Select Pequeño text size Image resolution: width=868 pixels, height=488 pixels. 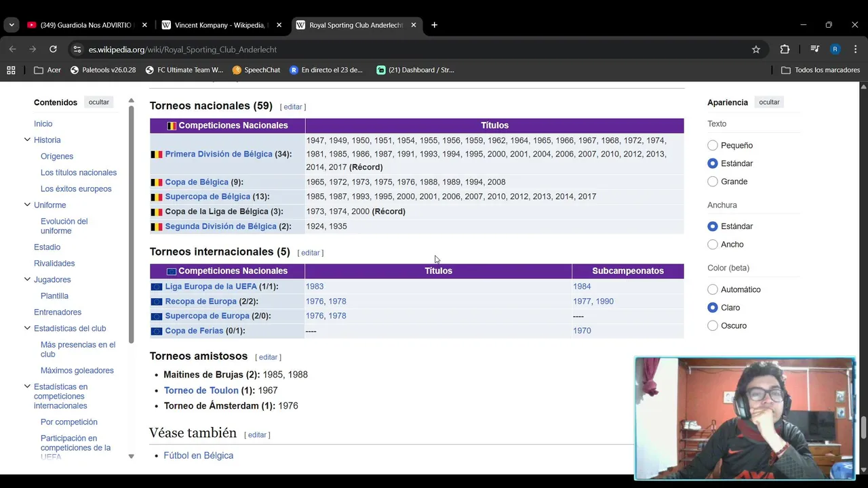click(713, 145)
